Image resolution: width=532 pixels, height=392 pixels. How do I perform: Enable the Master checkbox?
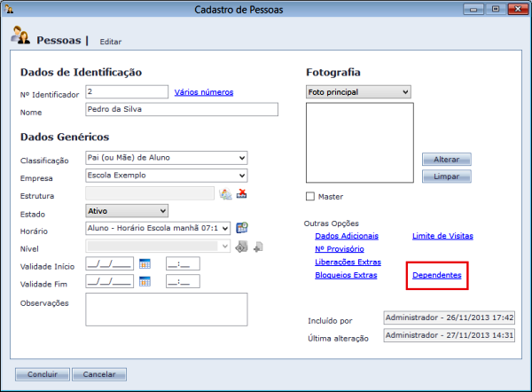(x=310, y=196)
